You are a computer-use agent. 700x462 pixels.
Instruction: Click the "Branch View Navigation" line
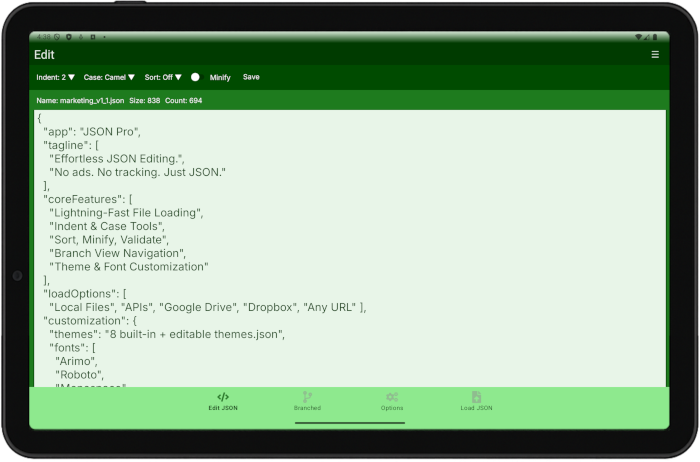point(117,253)
